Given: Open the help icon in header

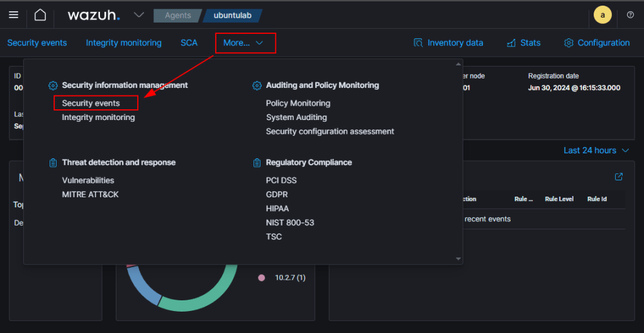Looking at the screenshot, I should coord(630,15).
